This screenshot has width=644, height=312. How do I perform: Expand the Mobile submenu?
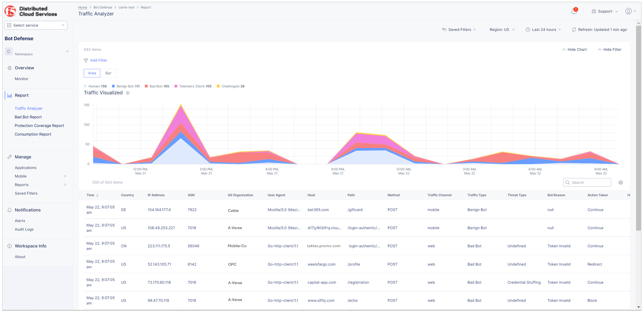[x=65, y=176]
